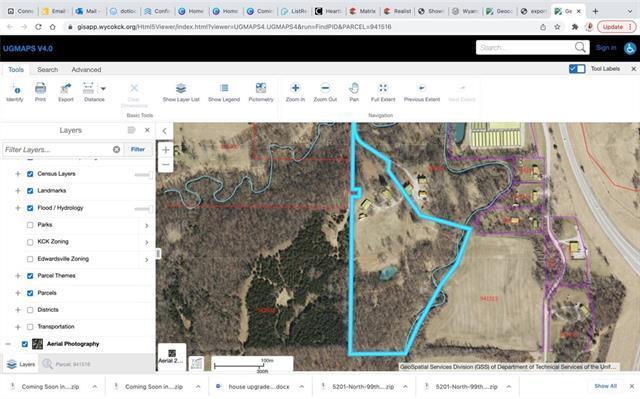
Task: Select the Zoom Out tool
Action: coord(325,92)
